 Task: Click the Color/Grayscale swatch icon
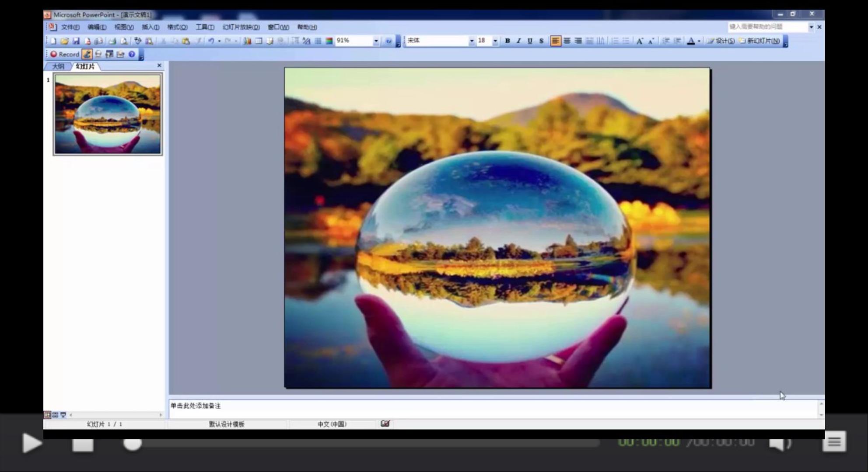pyautogui.click(x=329, y=41)
